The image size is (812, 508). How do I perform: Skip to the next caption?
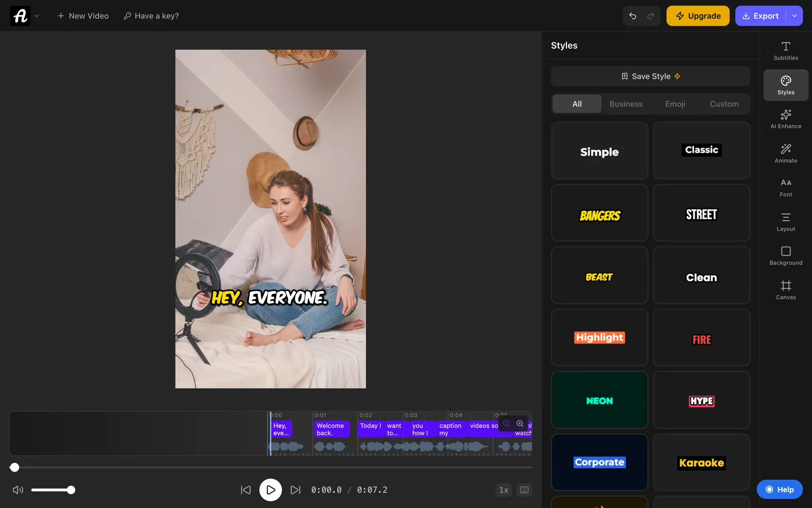tap(295, 490)
